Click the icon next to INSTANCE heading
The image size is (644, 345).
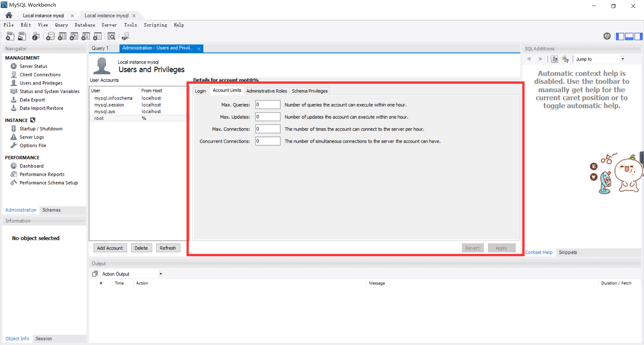[33, 120]
